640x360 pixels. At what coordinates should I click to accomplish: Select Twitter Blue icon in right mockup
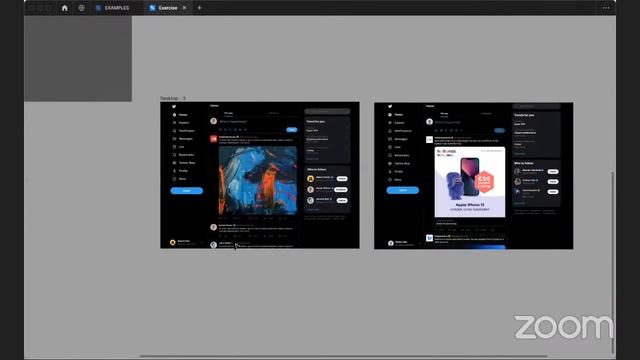[x=390, y=163]
